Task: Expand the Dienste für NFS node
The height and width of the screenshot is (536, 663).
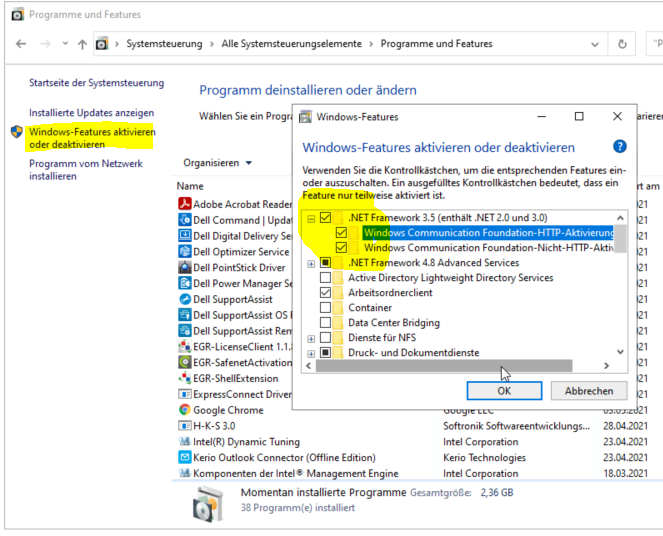Action: (x=311, y=339)
